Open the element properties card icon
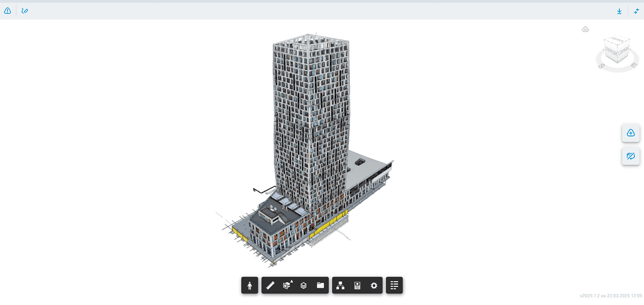 (x=357, y=285)
